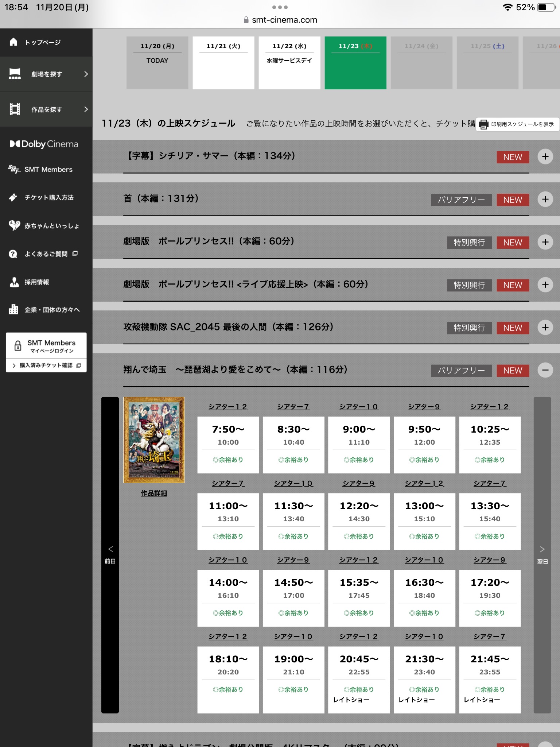This screenshot has width=560, height=747.
Task: Select the 7:50 showing in シアター12
Action: tap(228, 444)
